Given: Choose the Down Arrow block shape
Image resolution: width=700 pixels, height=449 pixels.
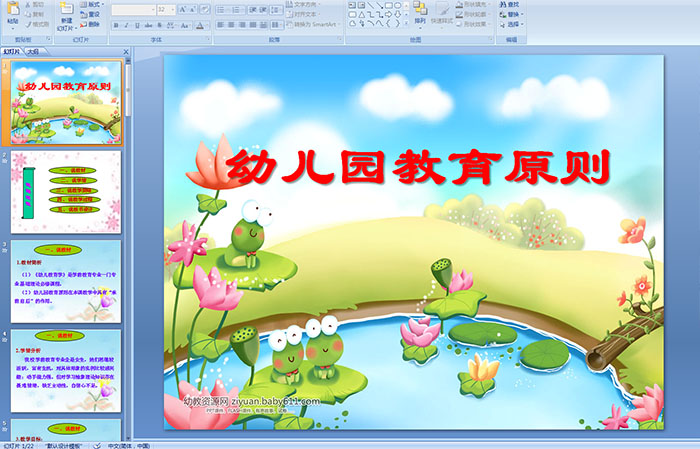Looking at the screenshot, I should point(397,15).
